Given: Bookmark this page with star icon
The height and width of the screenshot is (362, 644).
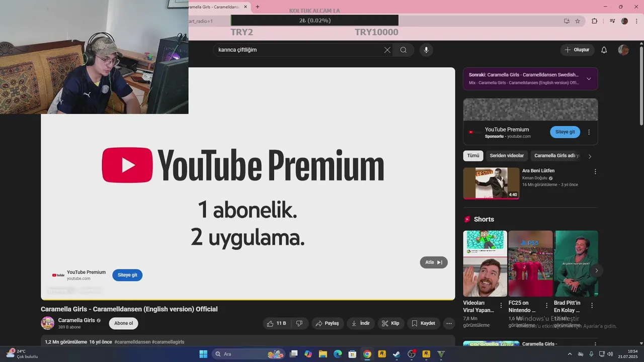Looking at the screenshot, I should click(578, 21).
